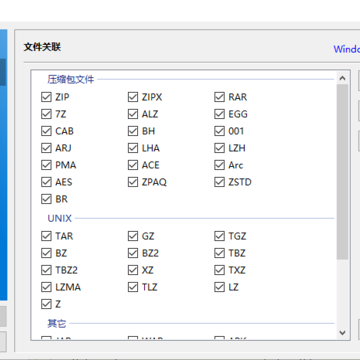Toggle the ZPAQ checkbox
This screenshot has width=360, height=360.
(133, 182)
